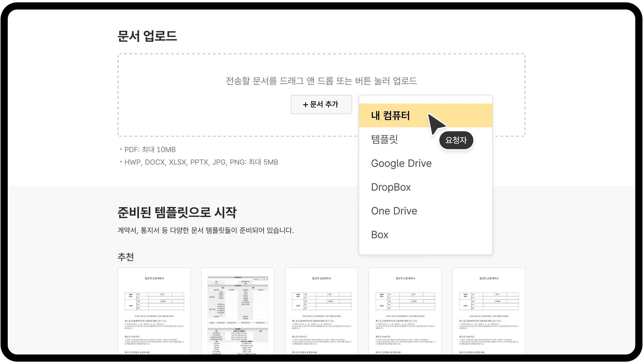The width and height of the screenshot is (643, 364).
Task: Pick Box as the document source
Action: (379, 235)
